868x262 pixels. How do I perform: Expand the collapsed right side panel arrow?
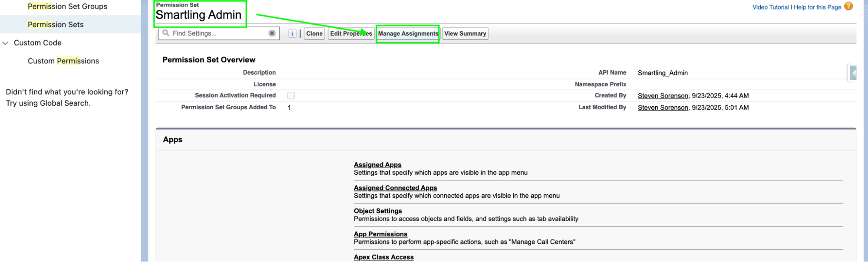point(853,73)
